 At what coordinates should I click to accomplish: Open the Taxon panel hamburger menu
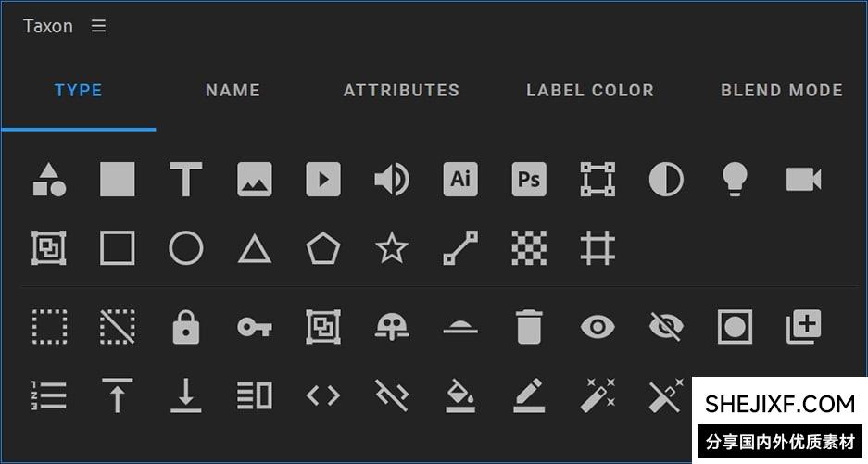[x=98, y=26]
